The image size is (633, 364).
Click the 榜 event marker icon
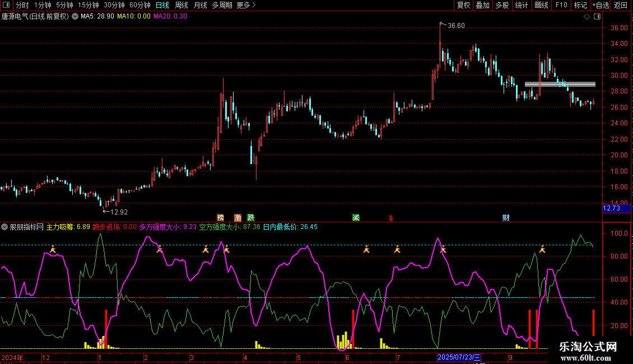point(220,217)
